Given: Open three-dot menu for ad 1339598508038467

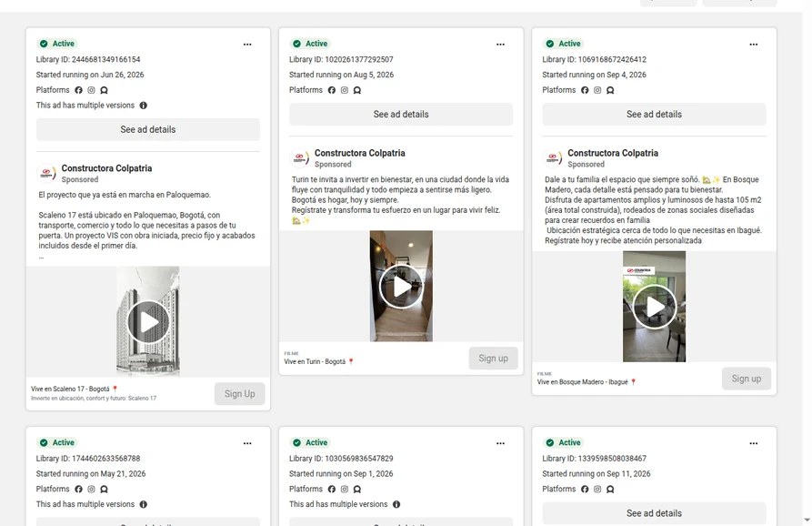Looking at the screenshot, I should point(754,443).
